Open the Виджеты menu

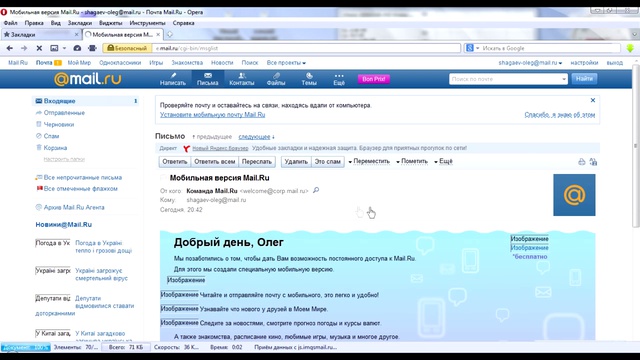point(111,23)
